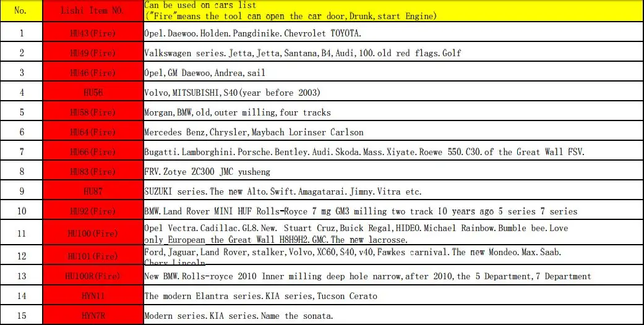Screen dimensions: 644x325
Task: Select row number 12 cell
Action: pyautogui.click(x=22, y=255)
